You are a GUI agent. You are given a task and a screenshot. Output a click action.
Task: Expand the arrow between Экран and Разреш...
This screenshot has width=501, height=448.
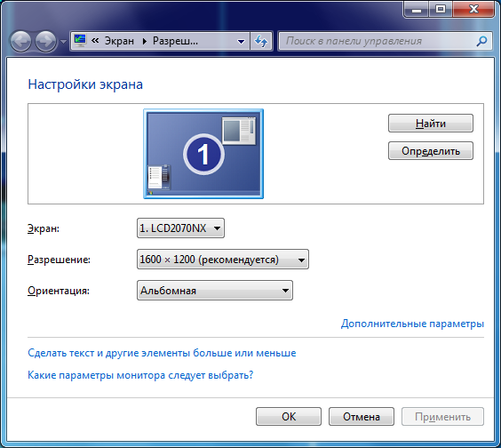[145, 41]
